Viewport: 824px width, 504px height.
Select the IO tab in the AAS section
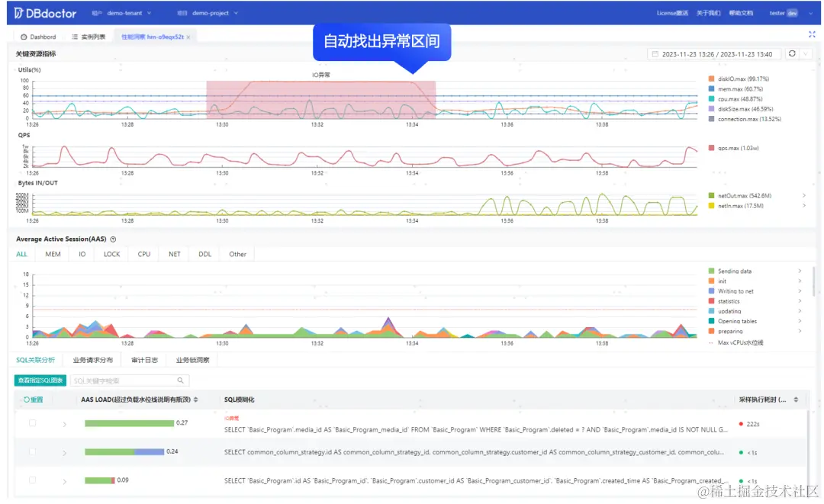[82, 254]
